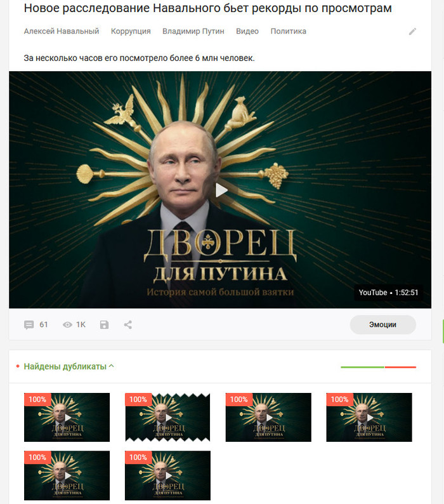Click the post title about Навального расследование
Viewport: 444px width, 504px height.
point(207,8)
